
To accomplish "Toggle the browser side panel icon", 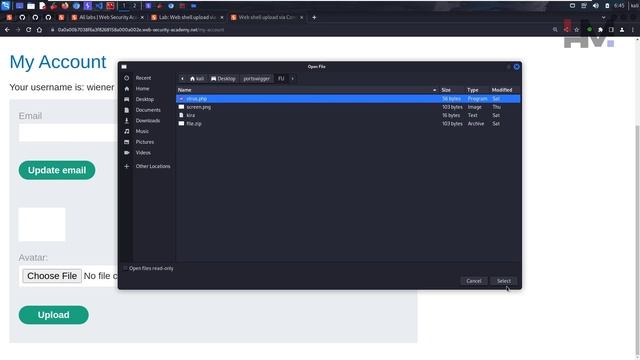I will tap(611, 30).
